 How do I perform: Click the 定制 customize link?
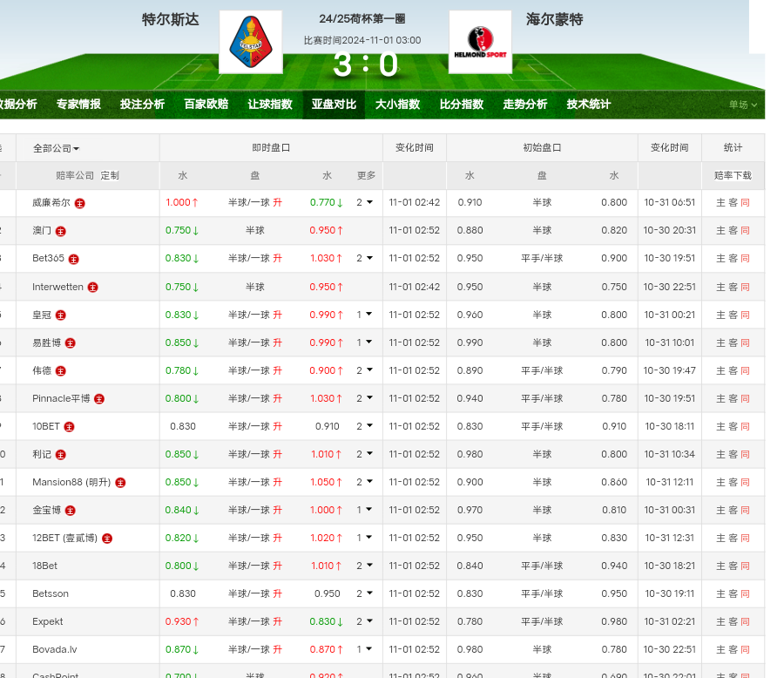tap(110, 176)
